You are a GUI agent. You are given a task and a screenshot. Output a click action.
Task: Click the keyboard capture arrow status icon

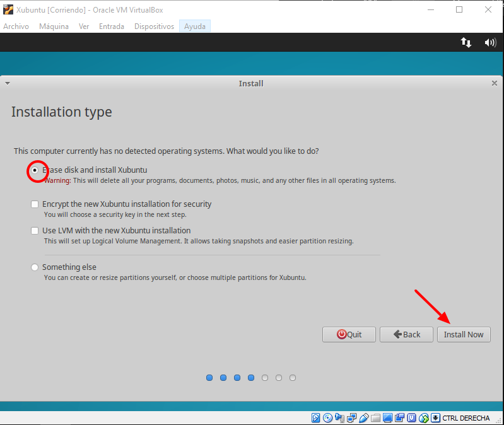coord(435,417)
